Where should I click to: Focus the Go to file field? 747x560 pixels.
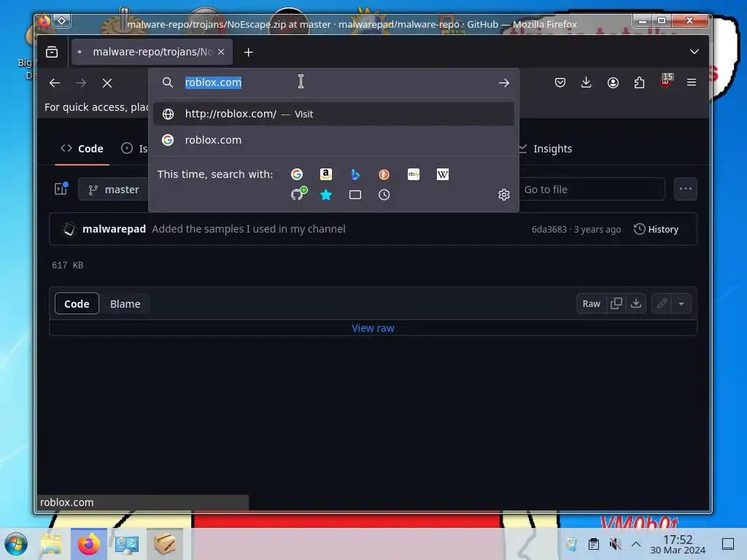(x=592, y=190)
